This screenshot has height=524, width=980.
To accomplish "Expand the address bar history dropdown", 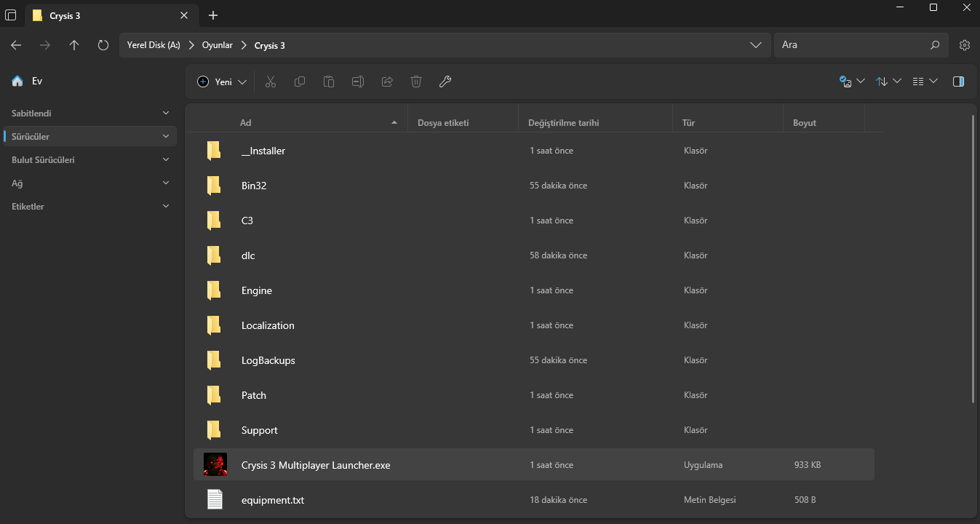I will (x=755, y=45).
